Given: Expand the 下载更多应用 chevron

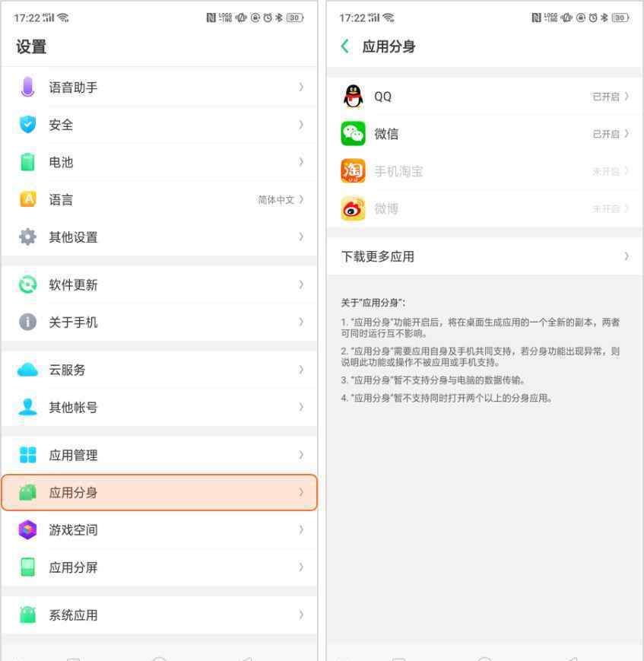Looking at the screenshot, I should click(x=626, y=256).
